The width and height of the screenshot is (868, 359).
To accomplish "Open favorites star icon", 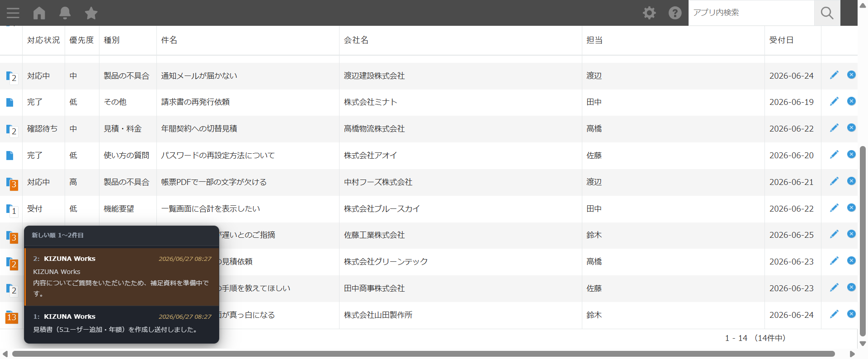I will tap(91, 13).
